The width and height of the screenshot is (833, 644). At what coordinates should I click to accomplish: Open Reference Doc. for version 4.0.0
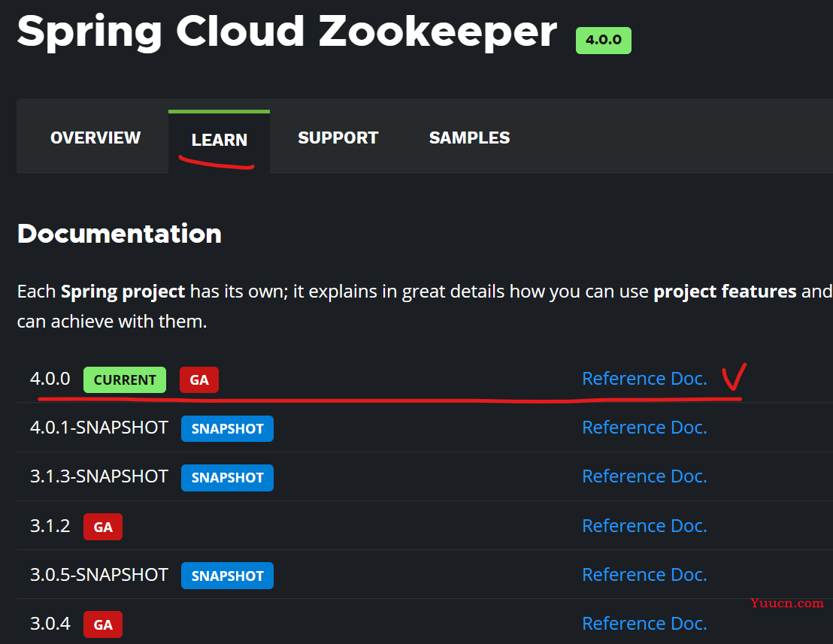click(644, 379)
